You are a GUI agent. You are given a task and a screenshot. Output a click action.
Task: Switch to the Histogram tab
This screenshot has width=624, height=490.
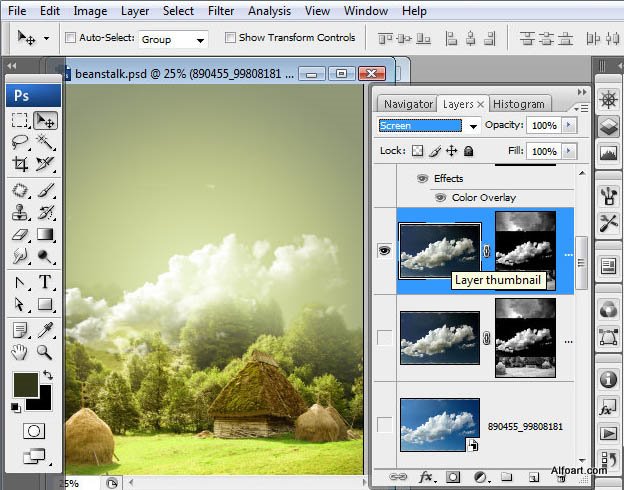(x=519, y=104)
